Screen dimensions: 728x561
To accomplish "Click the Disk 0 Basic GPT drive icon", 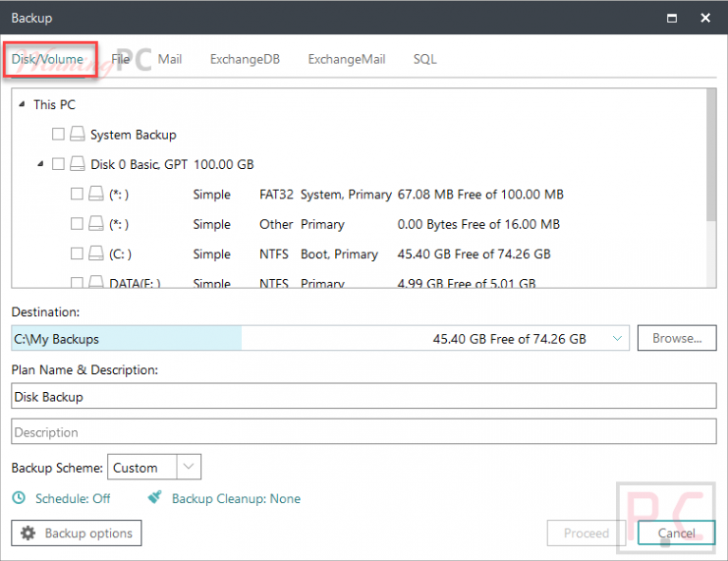I will click(x=77, y=164).
